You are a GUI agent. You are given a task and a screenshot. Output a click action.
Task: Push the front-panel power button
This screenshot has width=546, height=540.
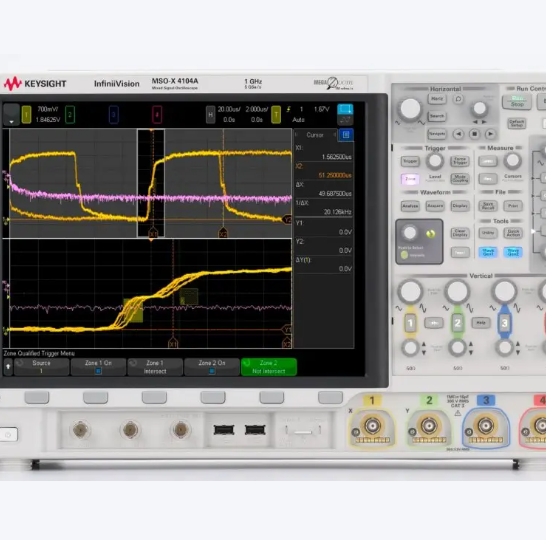pos(8,435)
